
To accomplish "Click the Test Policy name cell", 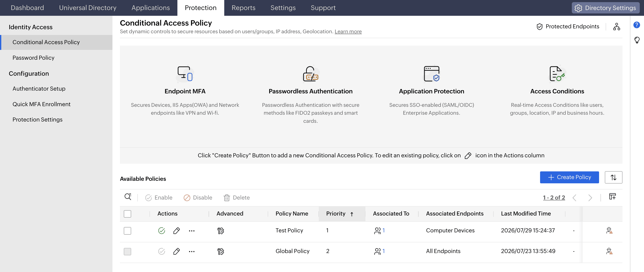I will (289, 230).
